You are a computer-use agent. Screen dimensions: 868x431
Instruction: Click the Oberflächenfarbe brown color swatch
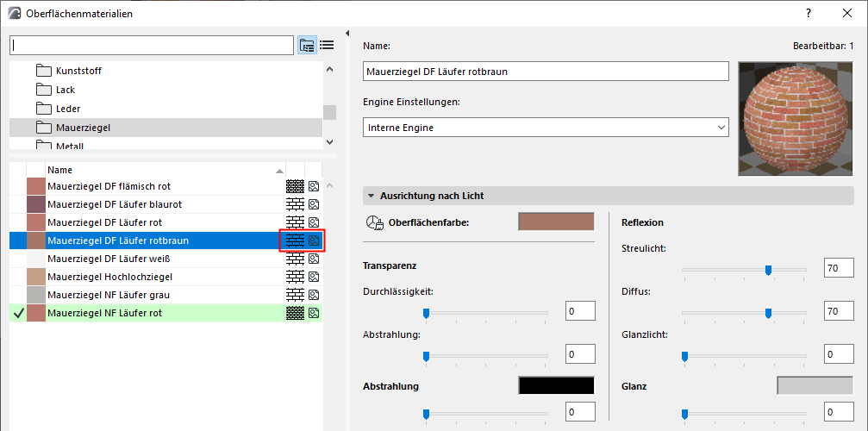tap(556, 222)
